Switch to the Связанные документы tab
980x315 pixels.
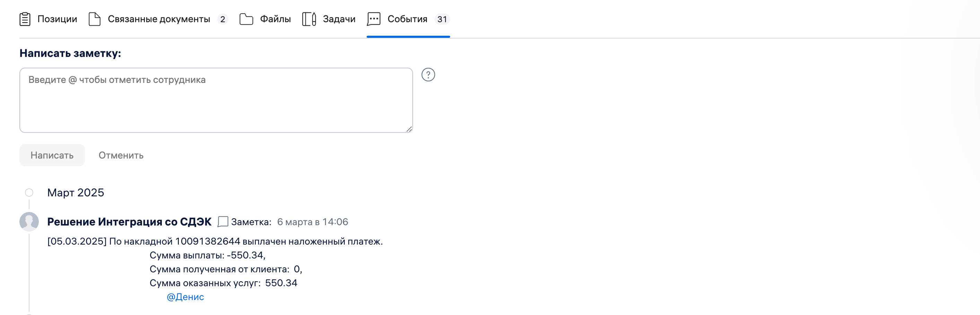tap(159, 19)
